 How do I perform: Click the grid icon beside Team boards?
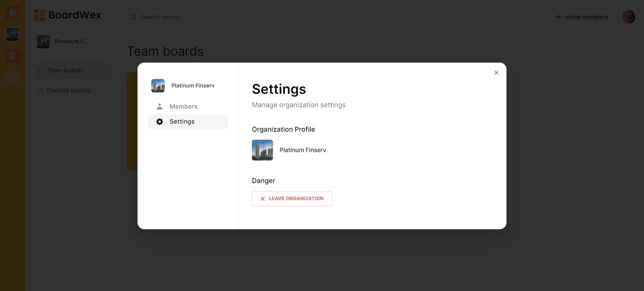[40, 70]
